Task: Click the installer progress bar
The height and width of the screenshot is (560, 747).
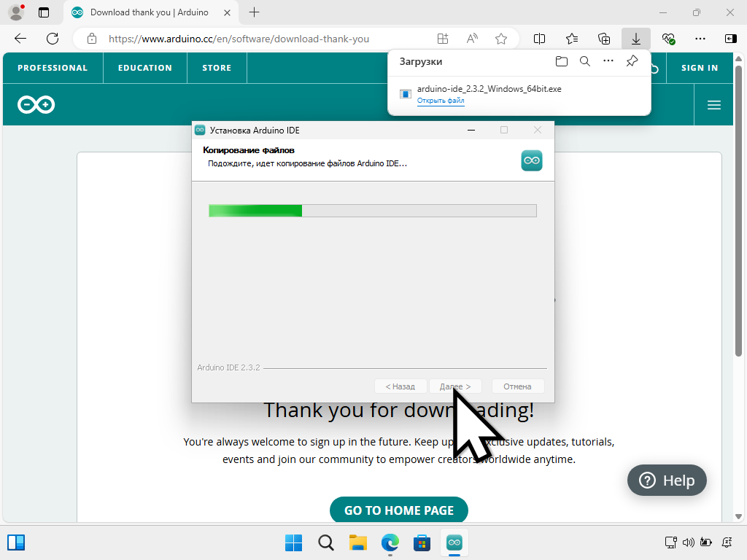Action: point(373,211)
